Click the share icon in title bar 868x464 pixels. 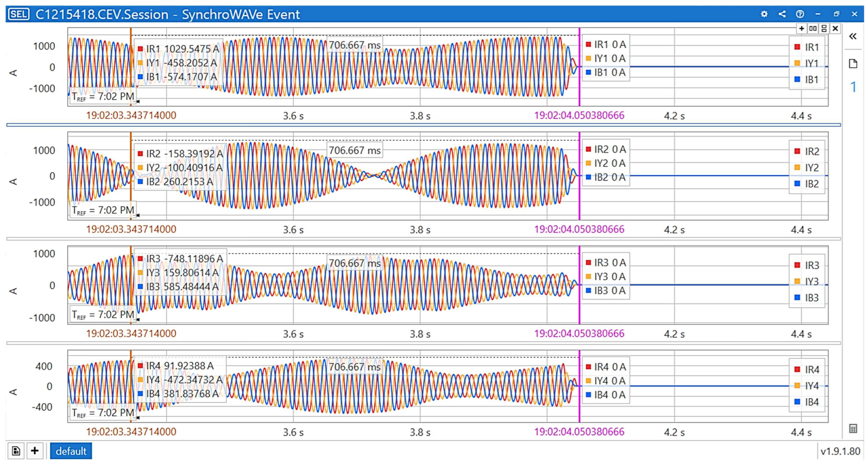(782, 14)
